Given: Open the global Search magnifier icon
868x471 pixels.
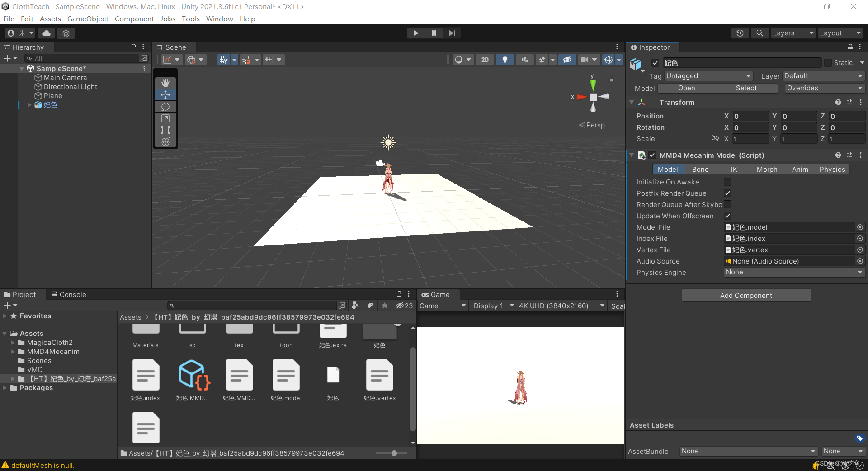Looking at the screenshot, I should (x=760, y=33).
